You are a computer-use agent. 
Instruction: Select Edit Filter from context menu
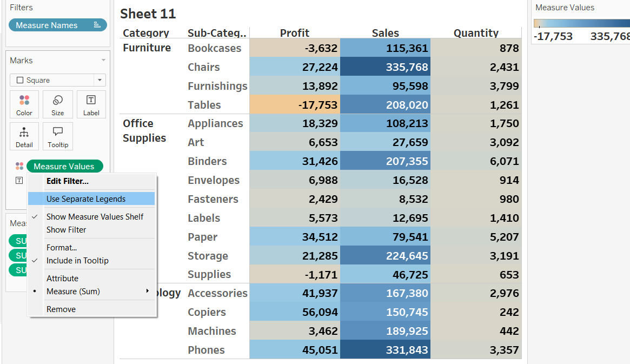68,181
